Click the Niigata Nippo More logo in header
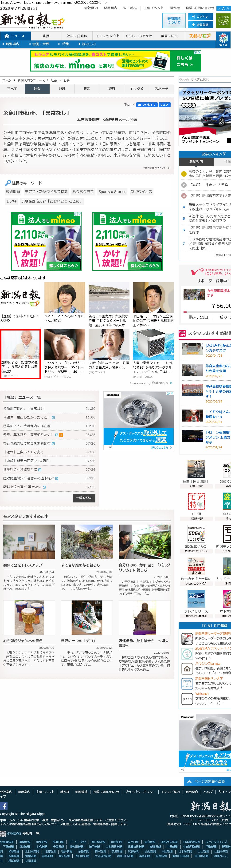231x868 pixels. click(x=32, y=21)
